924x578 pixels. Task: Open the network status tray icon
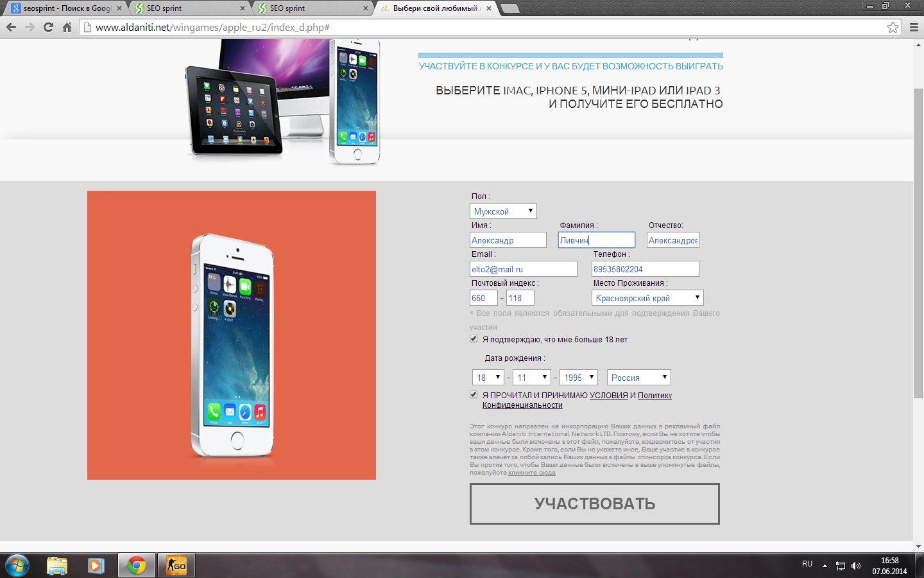pyautogui.click(x=841, y=566)
